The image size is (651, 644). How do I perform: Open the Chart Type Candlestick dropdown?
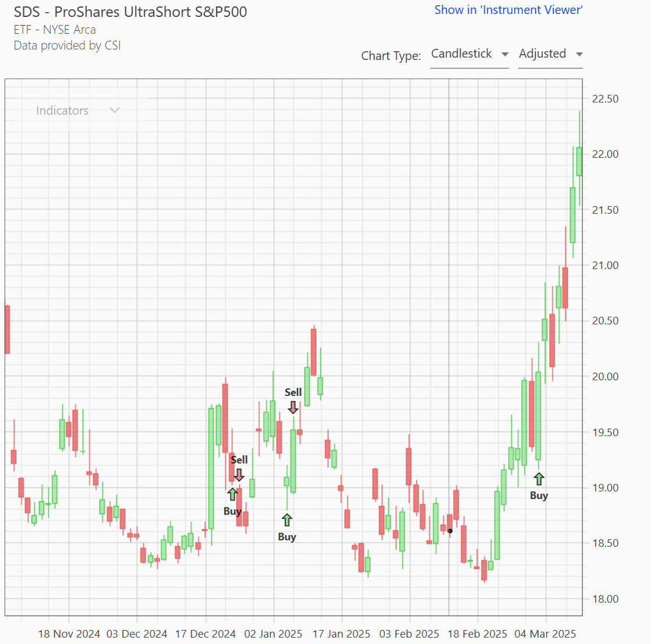click(469, 54)
